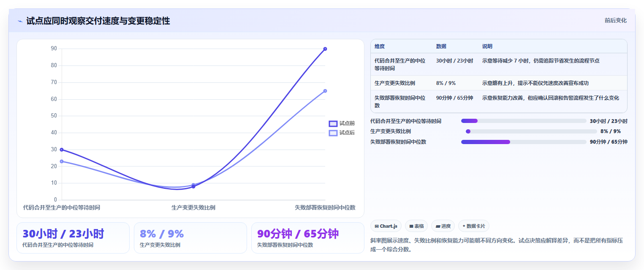Open the 90分钟 / 65分钟 stat card value
Image resolution: width=644 pixels, height=270 pixels.
(298, 234)
